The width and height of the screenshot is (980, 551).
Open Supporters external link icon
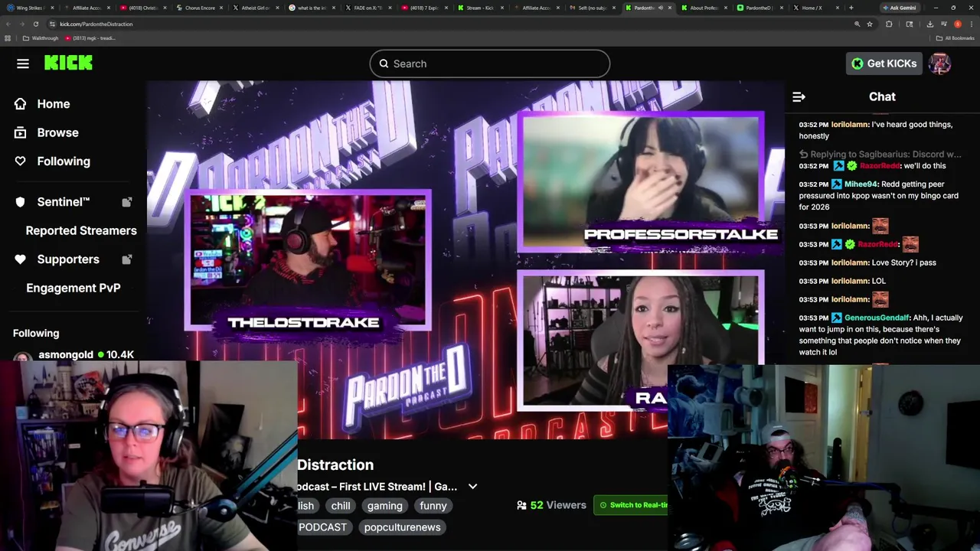(127, 259)
